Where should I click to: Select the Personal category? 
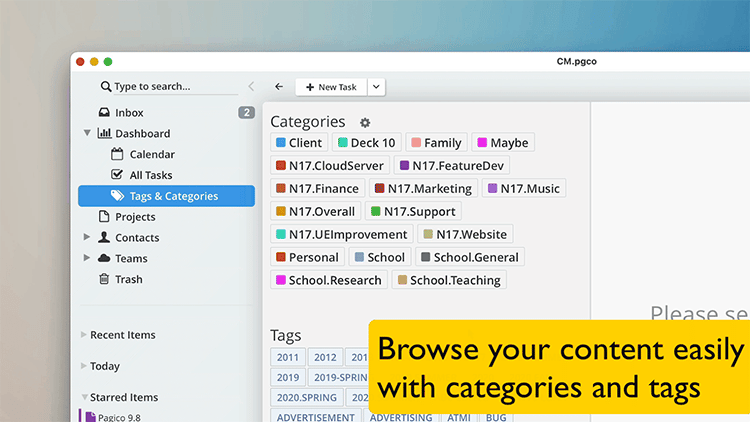(307, 257)
